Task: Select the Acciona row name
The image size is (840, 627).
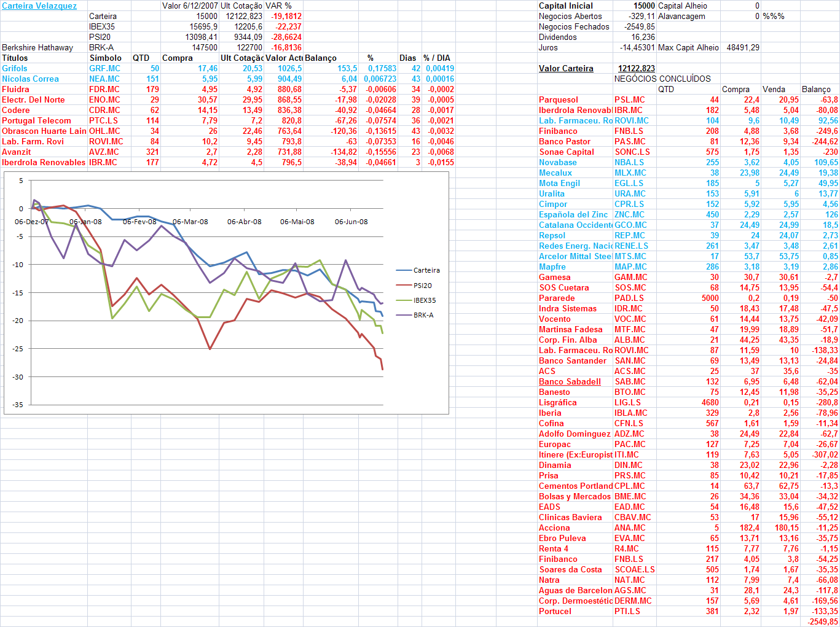Action: (x=554, y=528)
